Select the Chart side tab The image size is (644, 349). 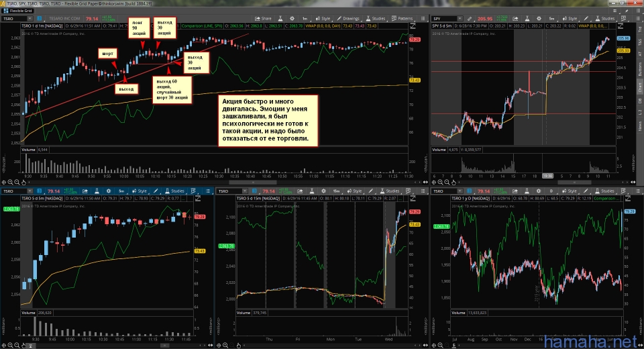pos(640,87)
